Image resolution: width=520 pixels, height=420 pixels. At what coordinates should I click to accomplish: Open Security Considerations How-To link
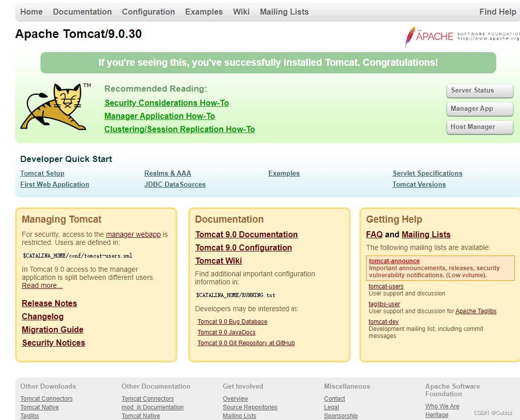(x=167, y=103)
